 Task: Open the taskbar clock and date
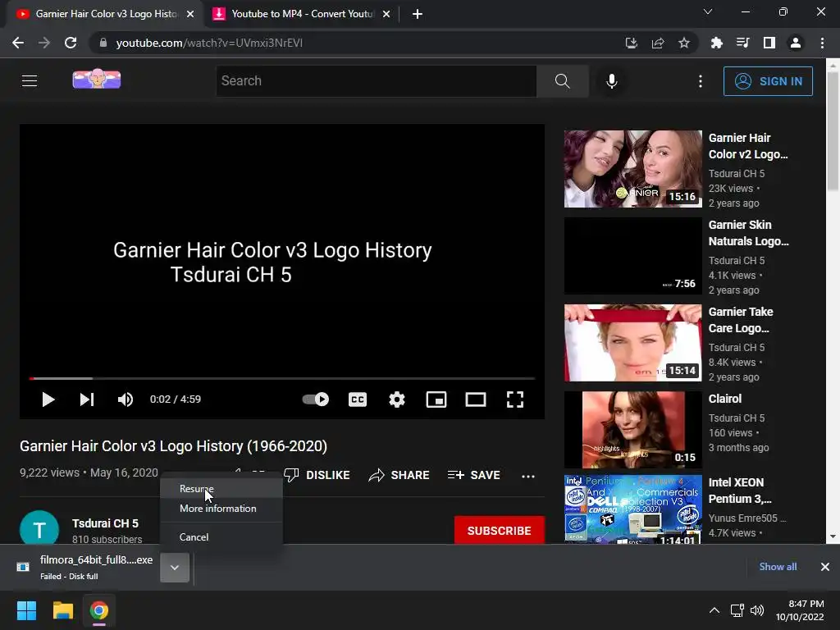pyautogui.click(x=800, y=610)
